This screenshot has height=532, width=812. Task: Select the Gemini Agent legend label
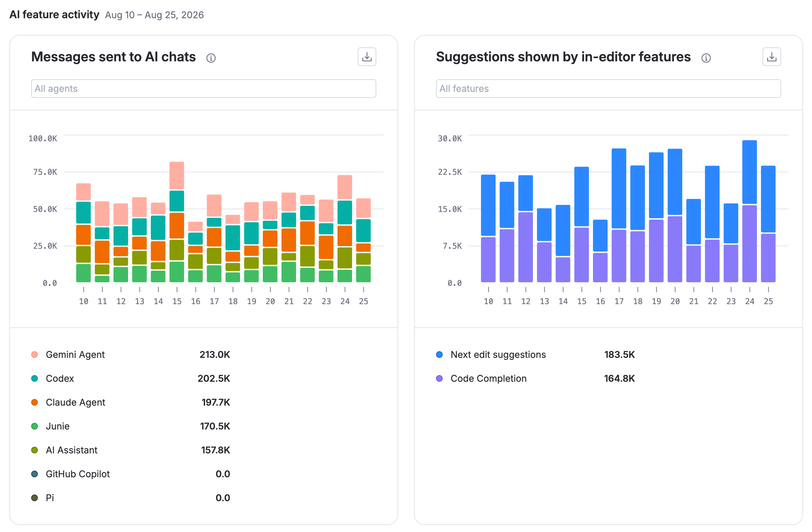pos(75,355)
